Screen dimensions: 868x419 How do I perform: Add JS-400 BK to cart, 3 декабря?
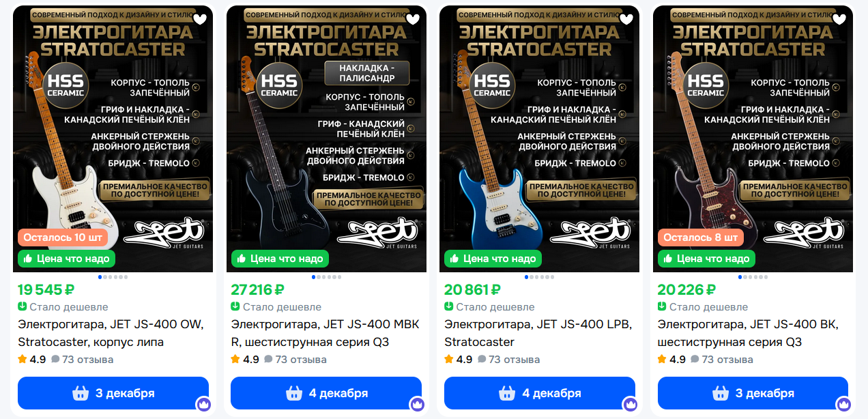click(x=753, y=393)
